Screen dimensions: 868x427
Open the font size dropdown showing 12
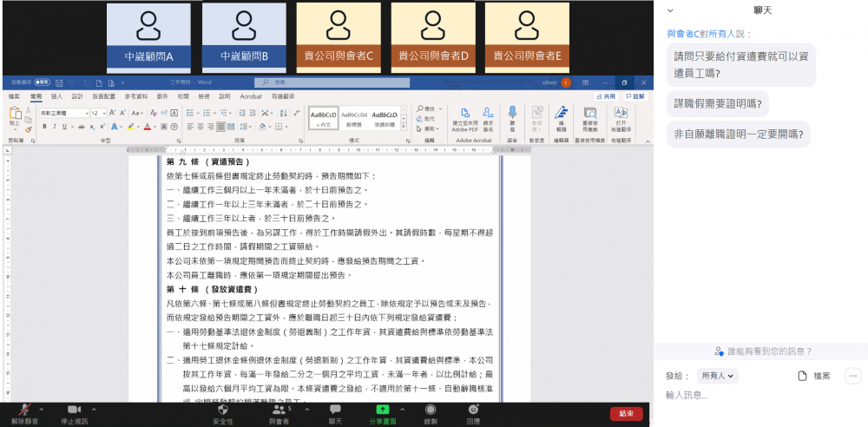click(100, 113)
